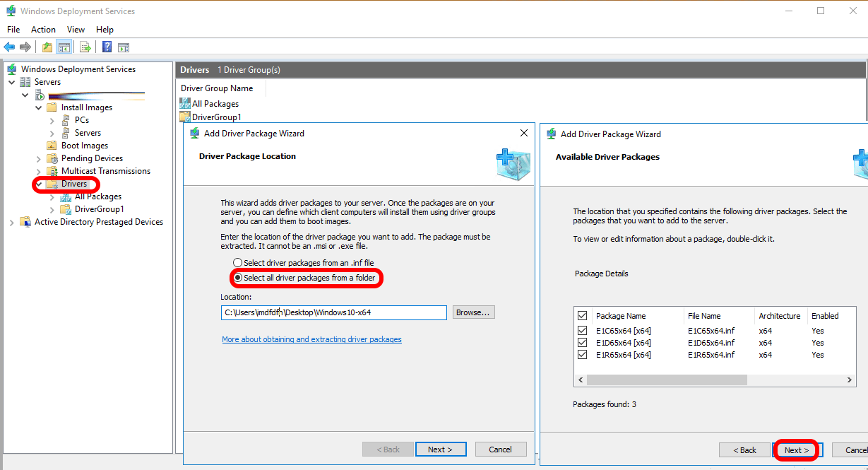
Task: Click the Export List toolbar icon
Action: click(85, 47)
